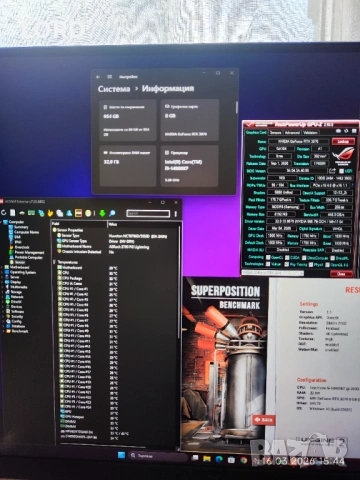
Task: Open the AIDA64 Report page icon
Action: (x=13, y=213)
